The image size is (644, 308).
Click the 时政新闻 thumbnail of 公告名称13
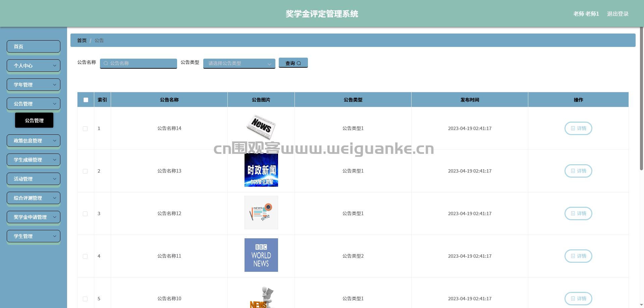point(261,170)
